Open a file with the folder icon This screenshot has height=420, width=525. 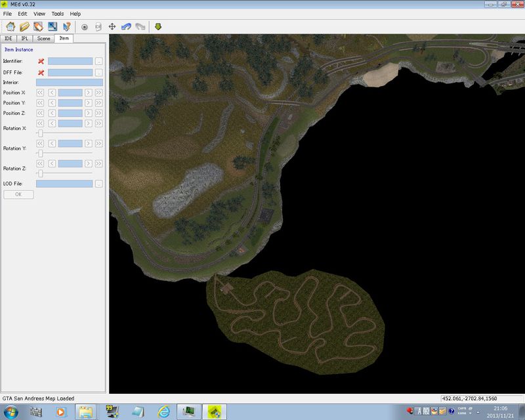coord(24,26)
